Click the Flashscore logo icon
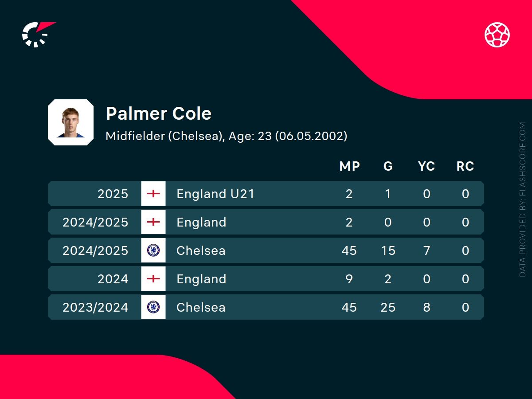 click(x=37, y=34)
